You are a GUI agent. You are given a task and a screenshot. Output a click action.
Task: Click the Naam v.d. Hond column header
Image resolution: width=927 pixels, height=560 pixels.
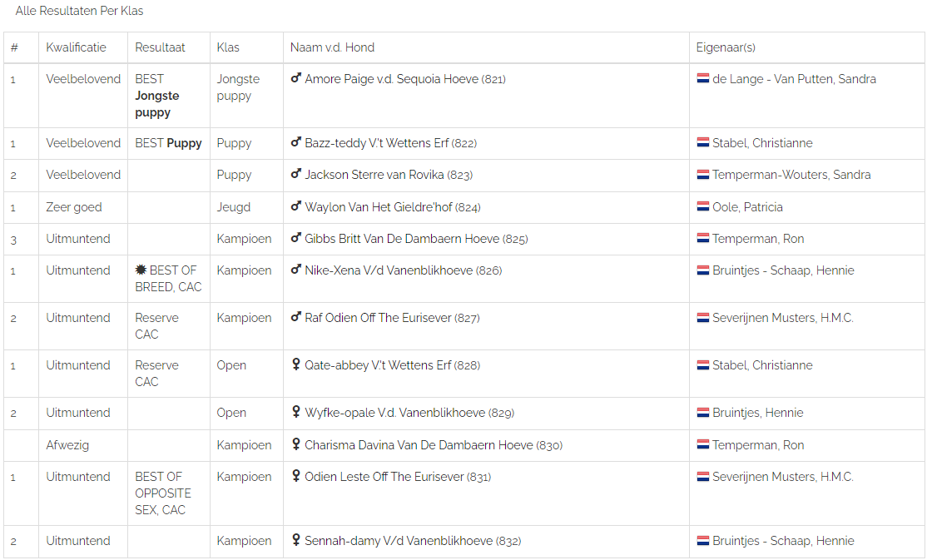pos(332,47)
